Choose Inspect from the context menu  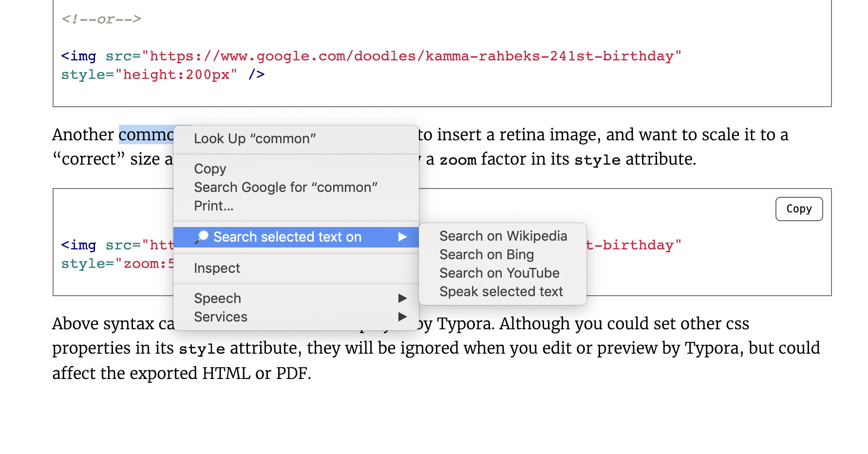click(296, 268)
